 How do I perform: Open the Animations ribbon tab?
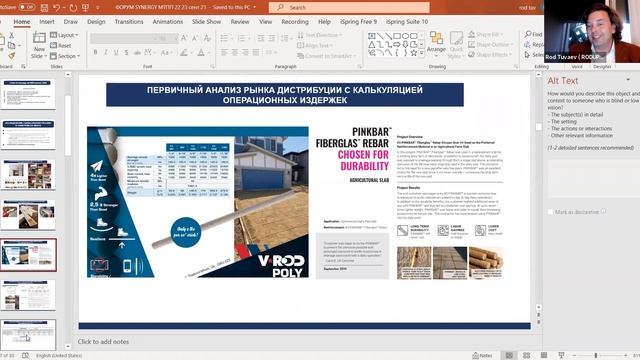coord(168,22)
